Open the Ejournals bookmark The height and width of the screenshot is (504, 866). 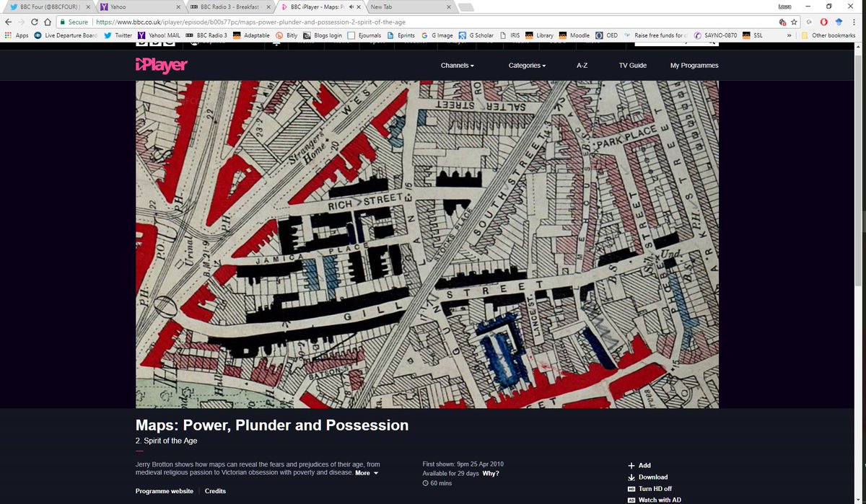(x=365, y=35)
